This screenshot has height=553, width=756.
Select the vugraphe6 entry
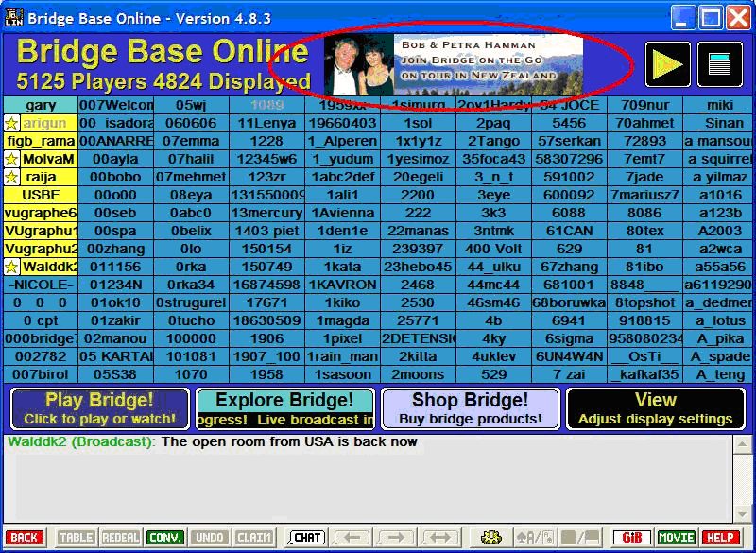click(x=41, y=213)
